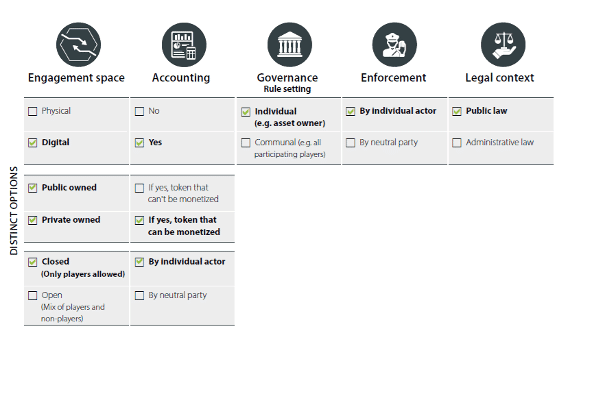Uncheck the Private owned checkbox
This screenshot has width=606, height=406.
pyautogui.click(x=32, y=221)
